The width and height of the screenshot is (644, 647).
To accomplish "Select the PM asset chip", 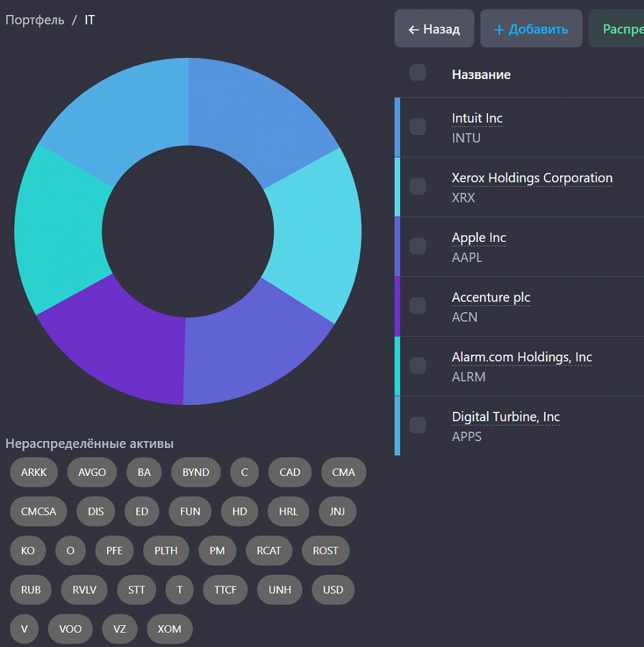I will [x=217, y=550].
